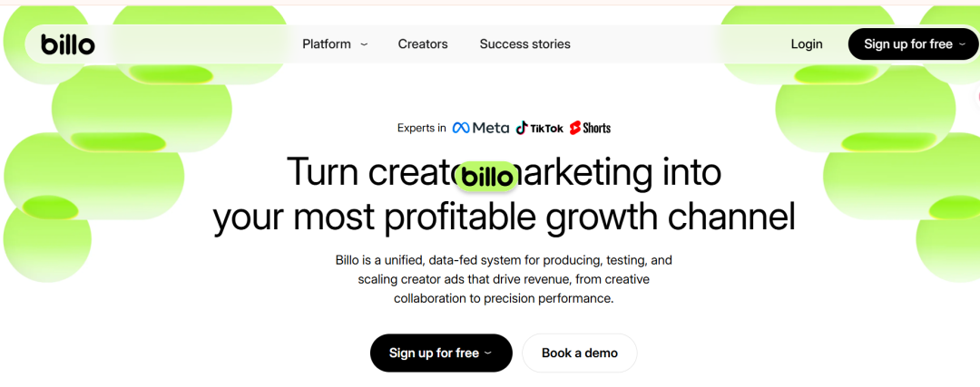Click the Book a demo button
Screen dimensions: 980x387
[x=580, y=353]
